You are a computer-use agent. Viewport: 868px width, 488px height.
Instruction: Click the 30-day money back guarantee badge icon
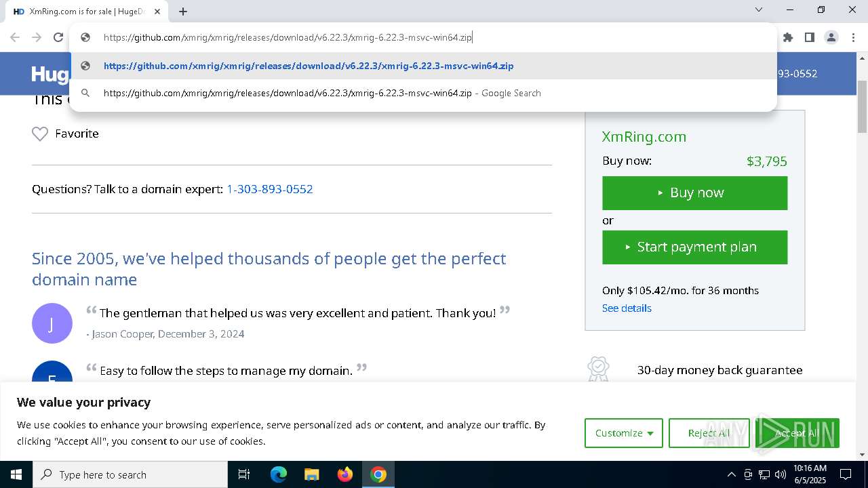click(x=598, y=369)
